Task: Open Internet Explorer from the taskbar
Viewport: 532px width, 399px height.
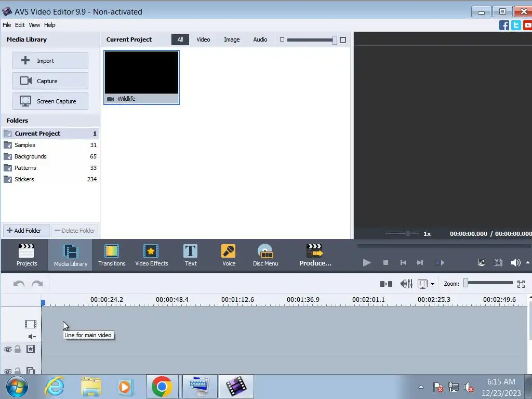Action: point(55,387)
